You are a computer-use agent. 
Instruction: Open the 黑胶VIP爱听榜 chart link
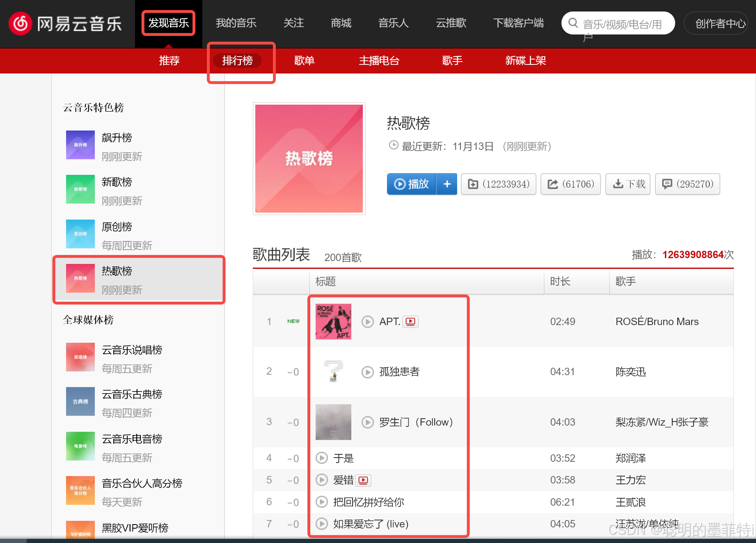point(135,528)
